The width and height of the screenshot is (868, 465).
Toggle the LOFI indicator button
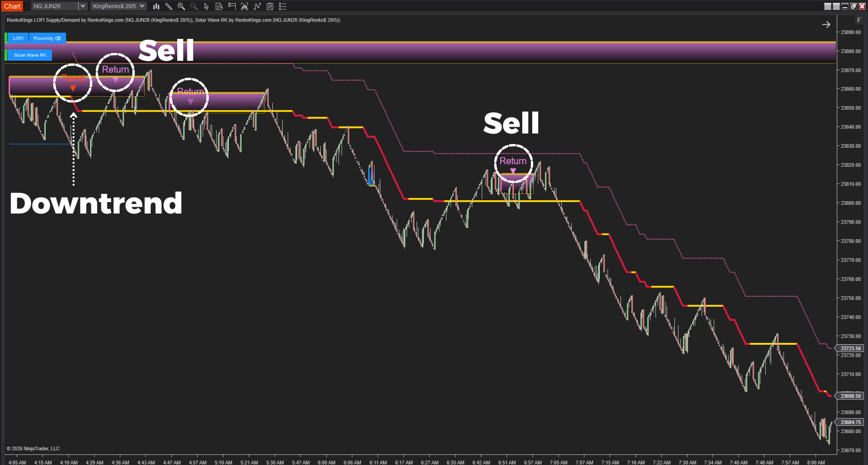tap(18, 38)
